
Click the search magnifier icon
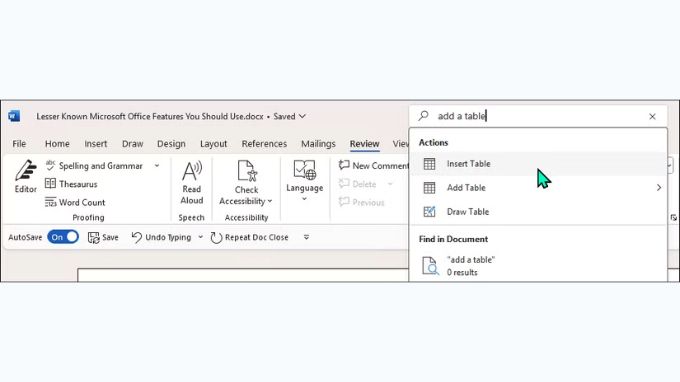tap(423, 116)
